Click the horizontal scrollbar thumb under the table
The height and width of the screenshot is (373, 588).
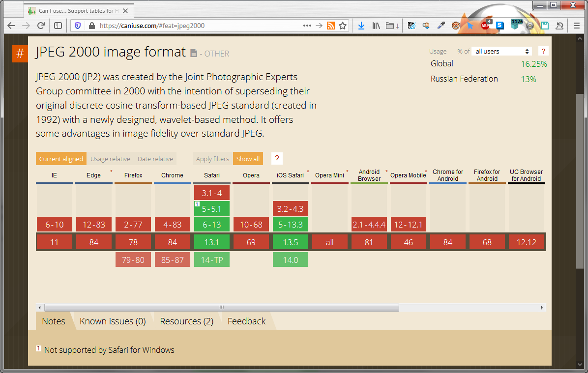pos(222,308)
